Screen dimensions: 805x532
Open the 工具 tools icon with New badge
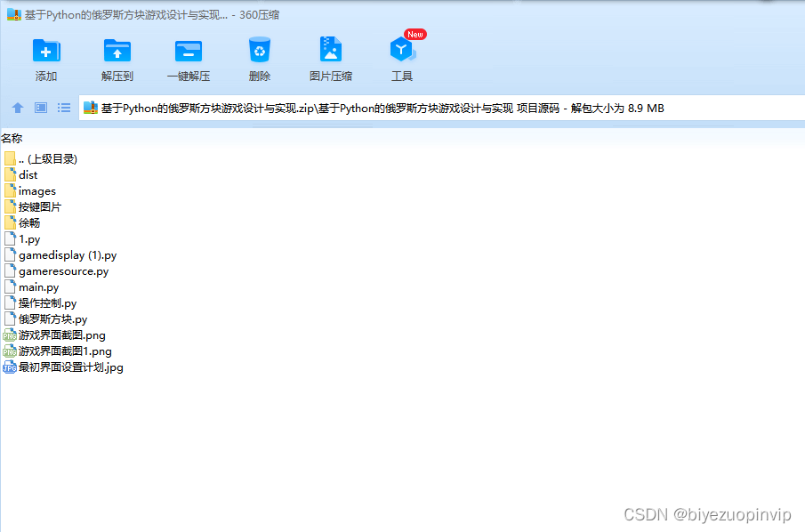click(402, 50)
